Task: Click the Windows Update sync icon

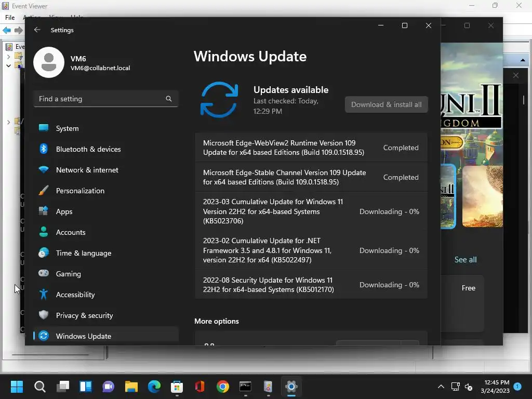Action: click(219, 100)
